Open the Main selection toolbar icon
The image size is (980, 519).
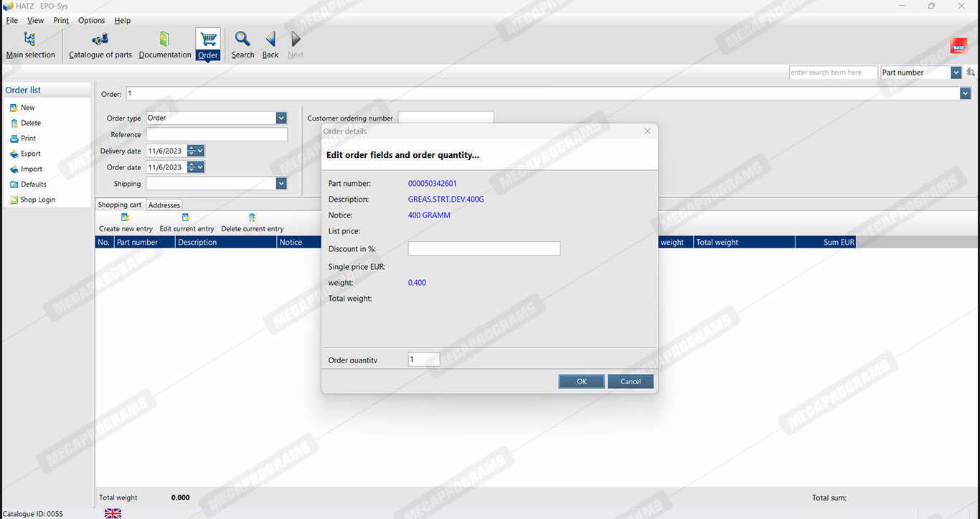(29, 39)
